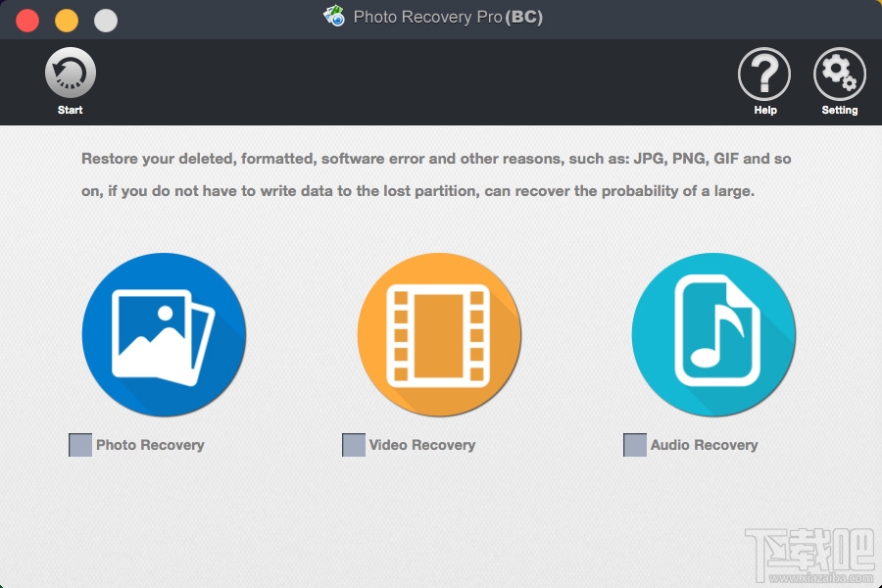Click the "Photo Recovery Pro (BC)" window title

448,17
